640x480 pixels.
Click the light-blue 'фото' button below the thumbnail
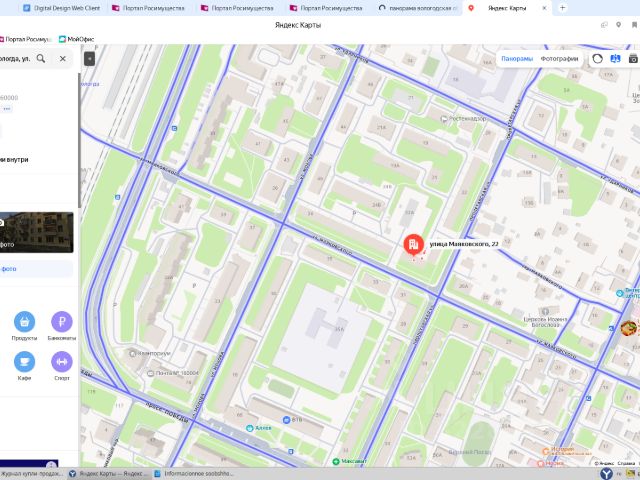[x=36, y=269]
